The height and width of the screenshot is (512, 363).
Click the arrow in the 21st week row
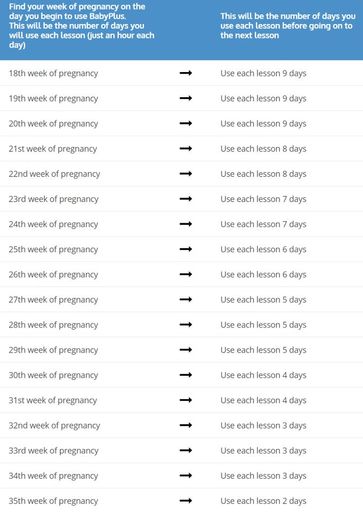pos(186,148)
